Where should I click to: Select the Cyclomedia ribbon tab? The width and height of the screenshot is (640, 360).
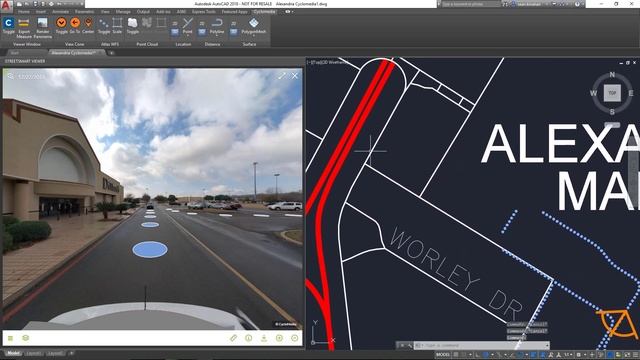point(264,12)
